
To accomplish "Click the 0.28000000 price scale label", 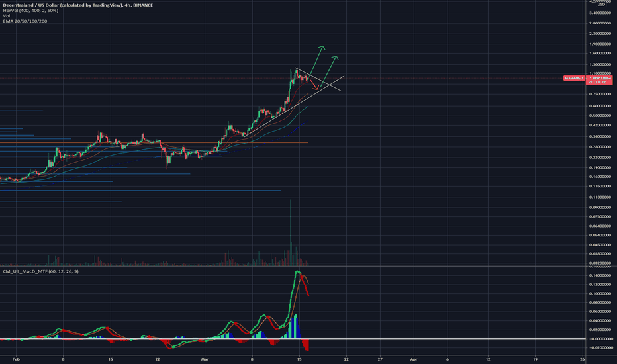I will click(600, 147).
